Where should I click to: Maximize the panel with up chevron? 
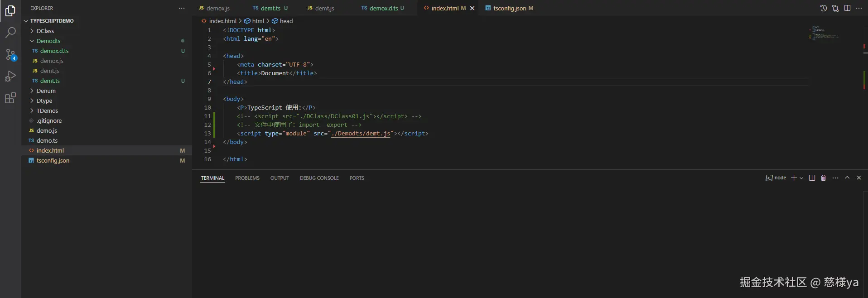[x=847, y=178]
